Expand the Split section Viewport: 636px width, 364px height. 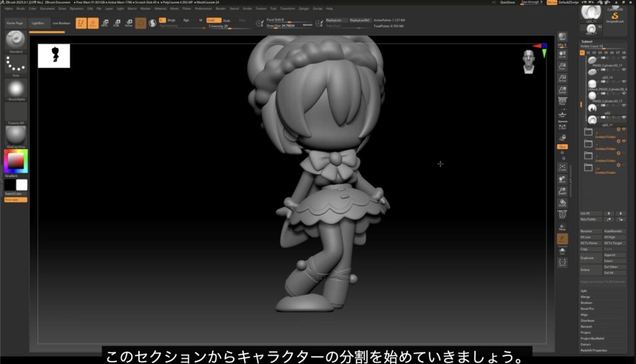584,291
